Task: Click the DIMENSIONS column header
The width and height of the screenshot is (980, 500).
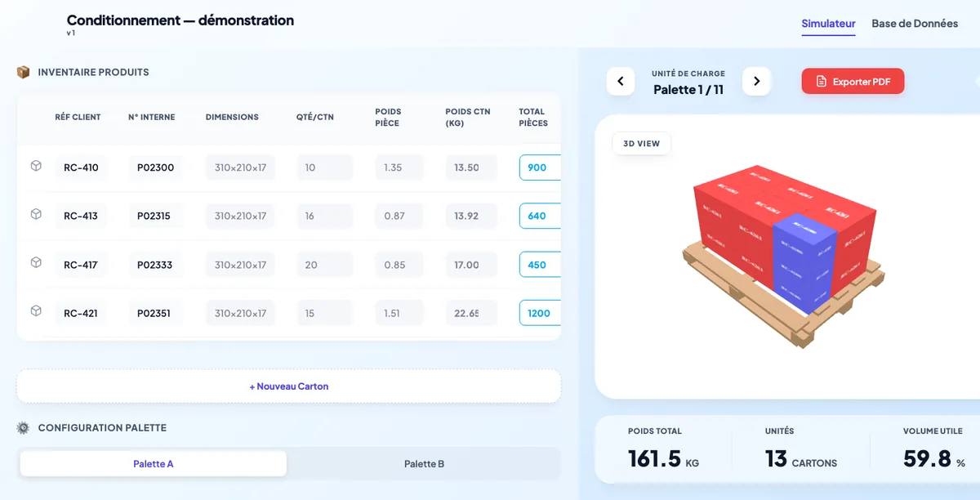Action: (232, 117)
